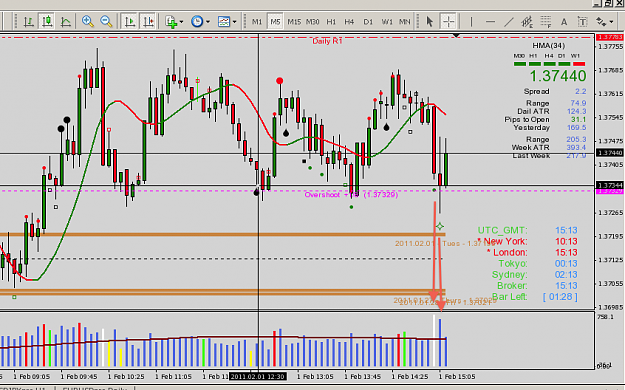Viewport: 625px width, 390px height.
Task: Select the arrows drawing icon
Action: [601, 21]
